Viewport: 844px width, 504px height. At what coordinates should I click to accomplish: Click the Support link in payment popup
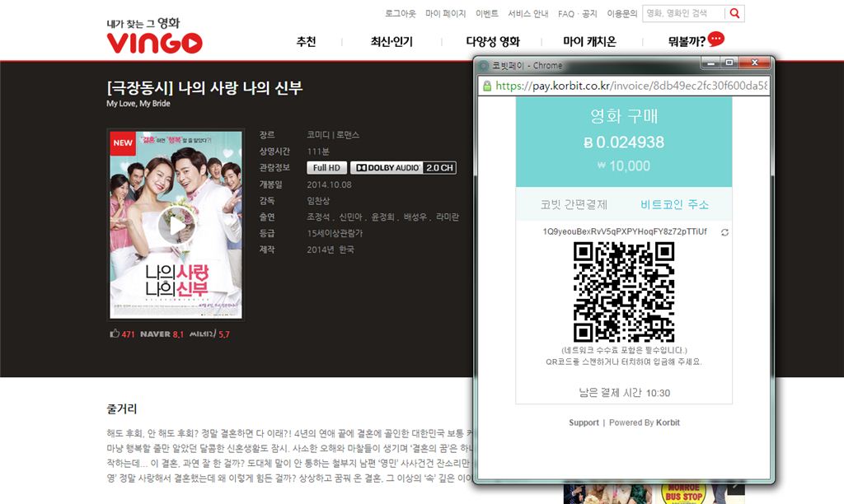point(584,422)
